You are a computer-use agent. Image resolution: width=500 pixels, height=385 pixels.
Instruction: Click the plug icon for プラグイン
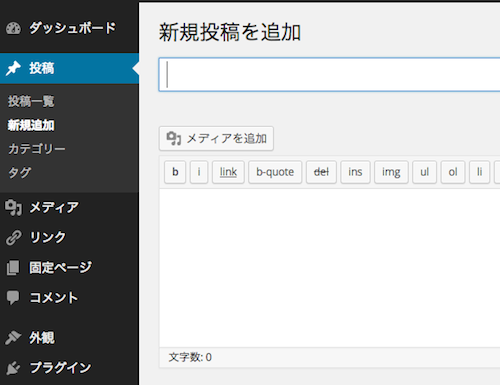pyautogui.click(x=13, y=368)
